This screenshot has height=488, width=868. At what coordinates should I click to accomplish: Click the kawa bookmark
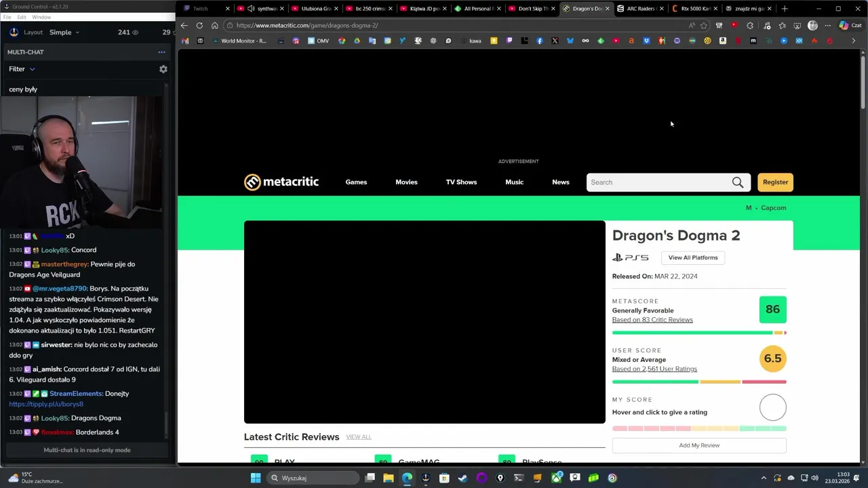470,41
